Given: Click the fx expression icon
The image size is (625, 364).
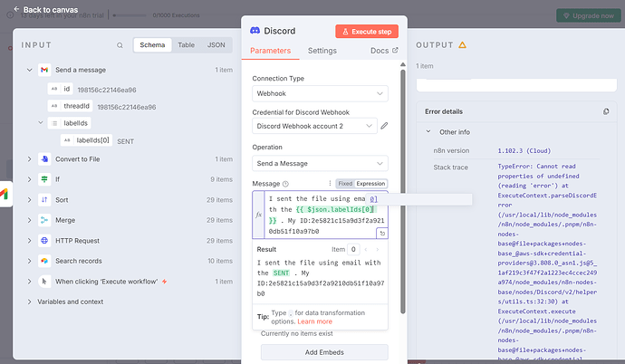Looking at the screenshot, I should [x=258, y=215].
